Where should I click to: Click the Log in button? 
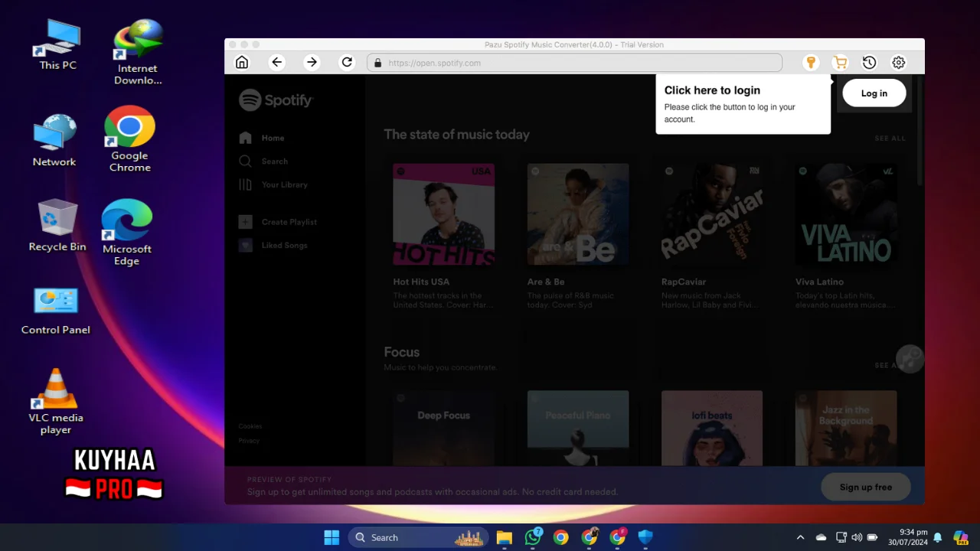pos(874,93)
